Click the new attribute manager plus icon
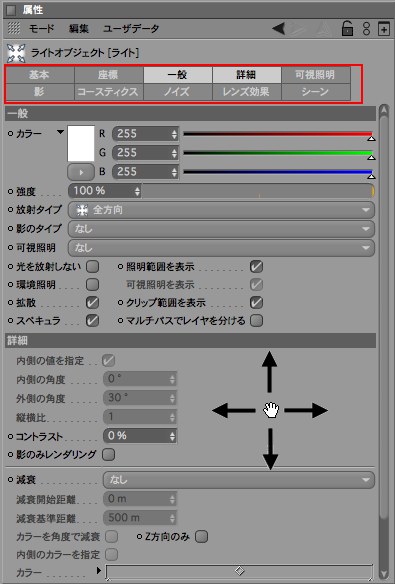395x584 pixels. [x=383, y=29]
